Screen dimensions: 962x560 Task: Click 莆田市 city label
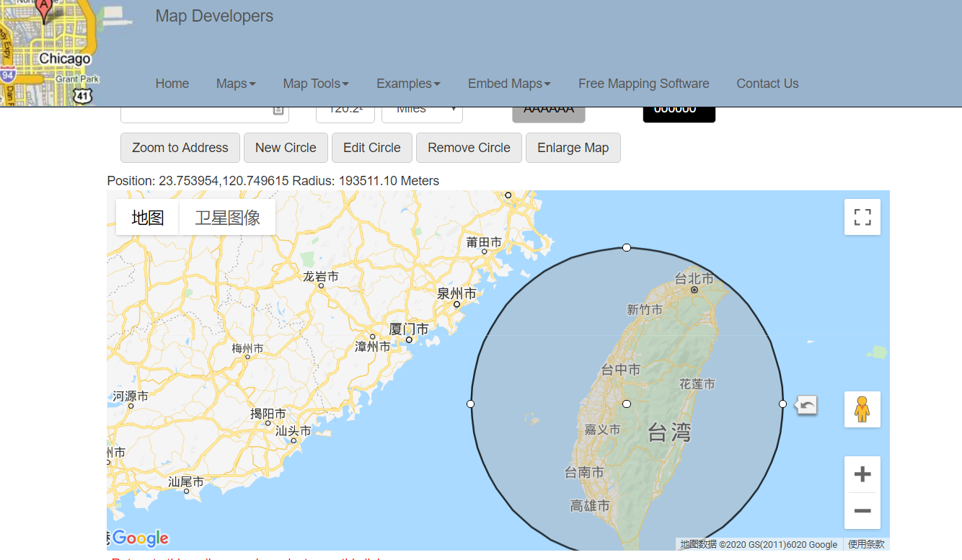click(x=484, y=242)
